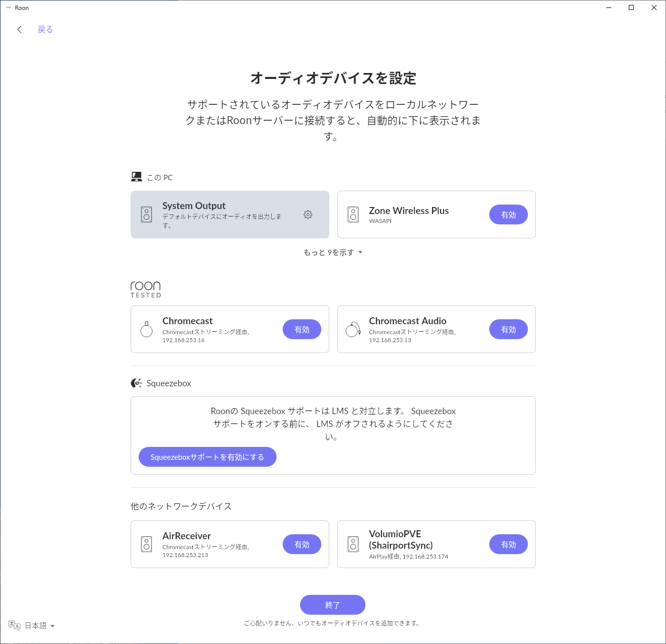
Task: Click the back arrow chevron icon
Action: (19, 29)
